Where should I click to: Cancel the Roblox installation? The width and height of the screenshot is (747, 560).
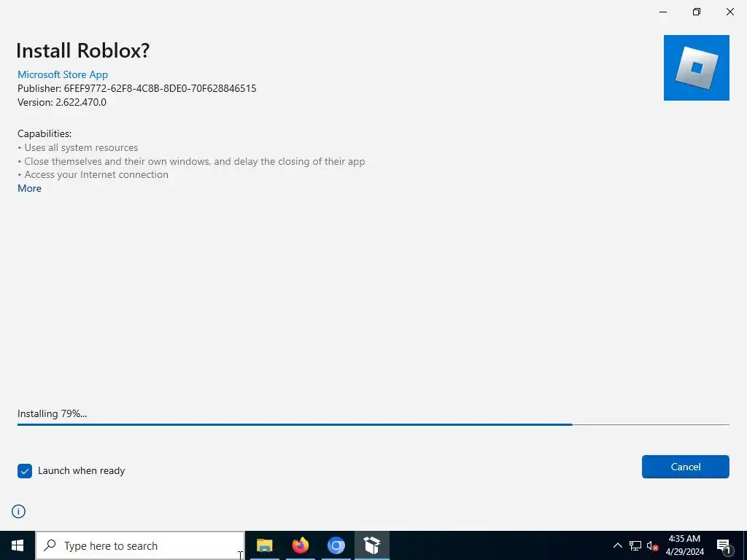pyautogui.click(x=686, y=467)
